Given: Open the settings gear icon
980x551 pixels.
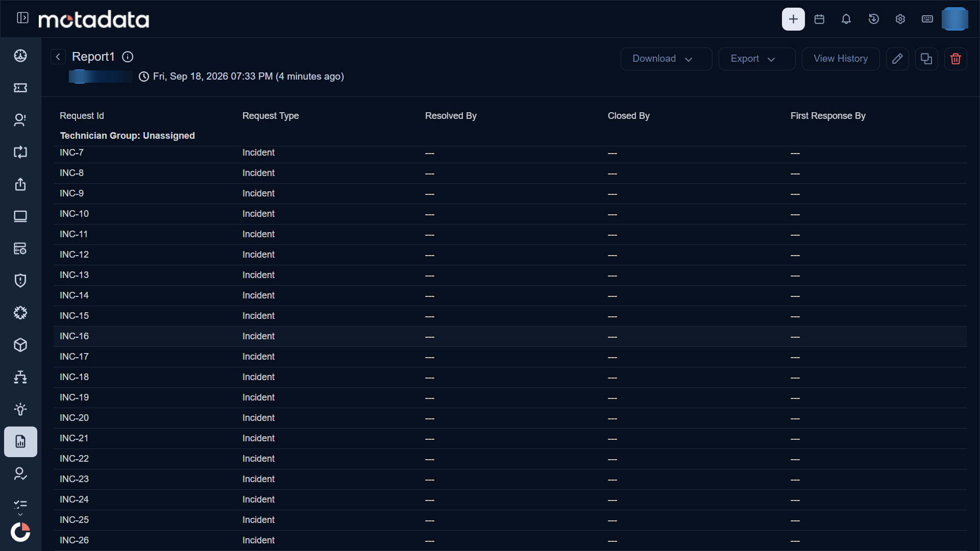Looking at the screenshot, I should point(900,19).
